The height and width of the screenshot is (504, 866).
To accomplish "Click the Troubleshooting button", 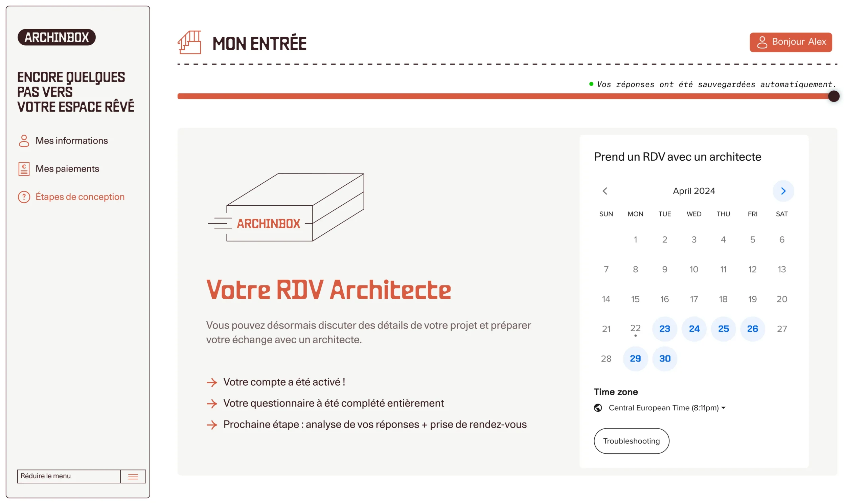I will (631, 441).
